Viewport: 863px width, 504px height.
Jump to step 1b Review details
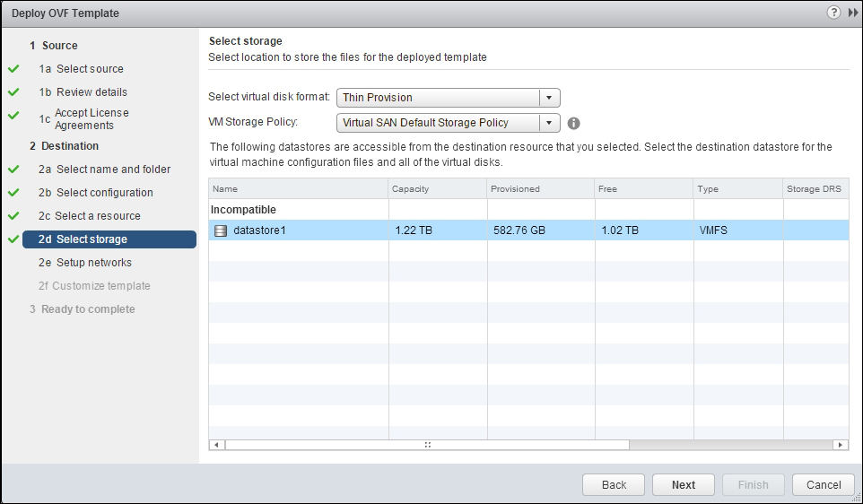(83, 91)
